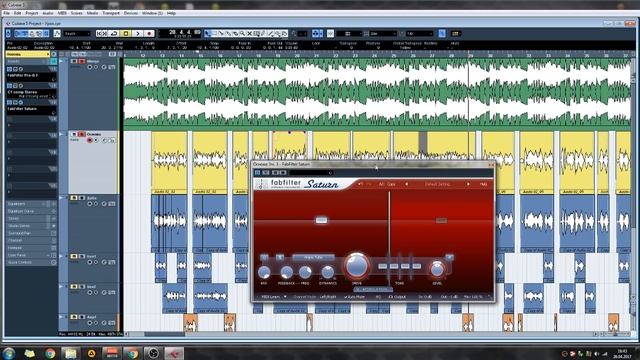Toggle the Cycle loop transport button
Screen dimensions: 640x360
tap(115, 33)
